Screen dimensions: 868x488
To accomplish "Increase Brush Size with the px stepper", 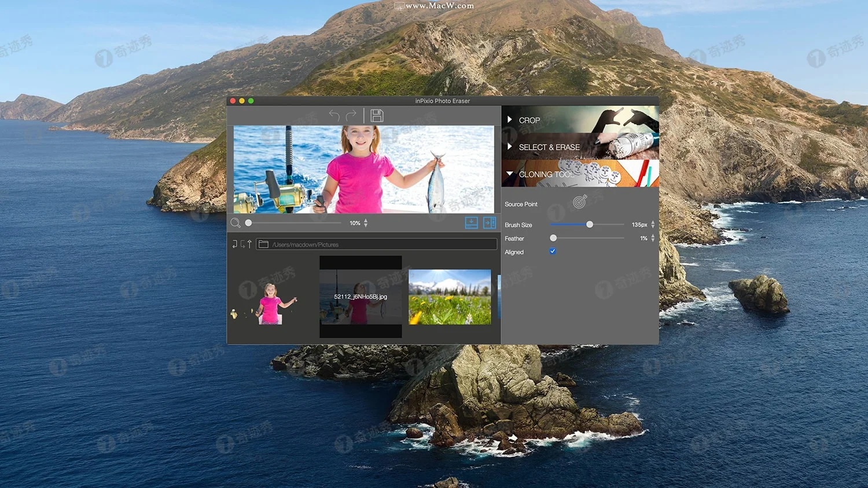I will tap(652, 223).
